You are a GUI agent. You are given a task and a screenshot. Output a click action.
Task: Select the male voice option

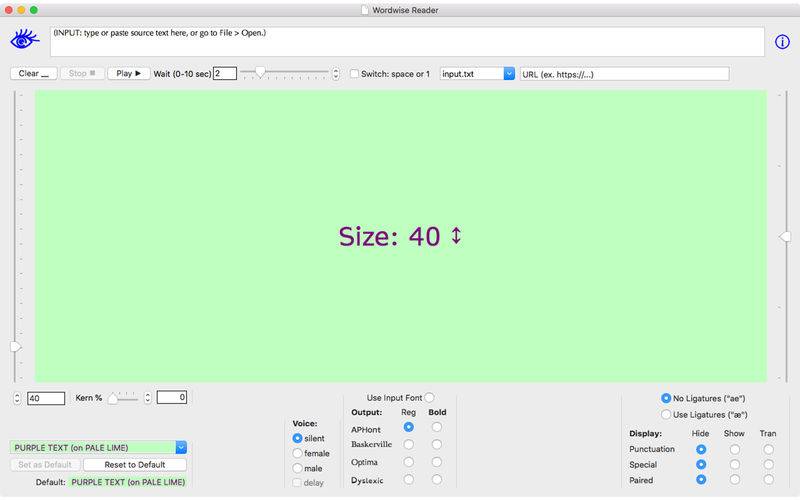297,468
